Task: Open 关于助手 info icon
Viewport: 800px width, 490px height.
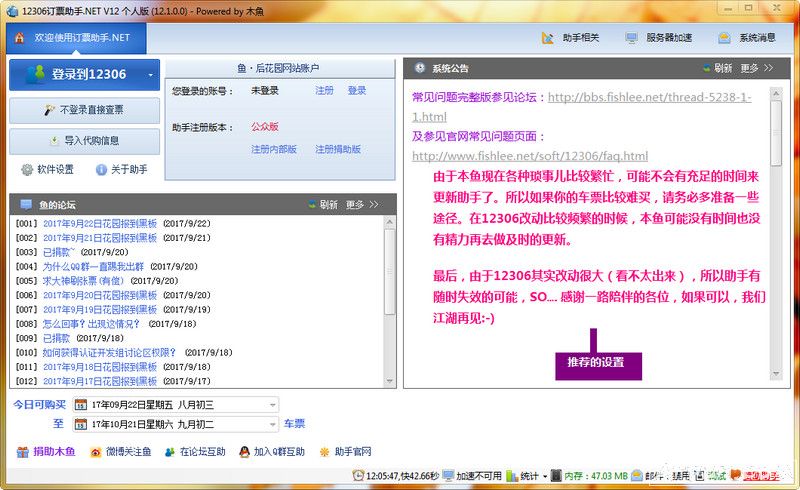Action: [121, 169]
